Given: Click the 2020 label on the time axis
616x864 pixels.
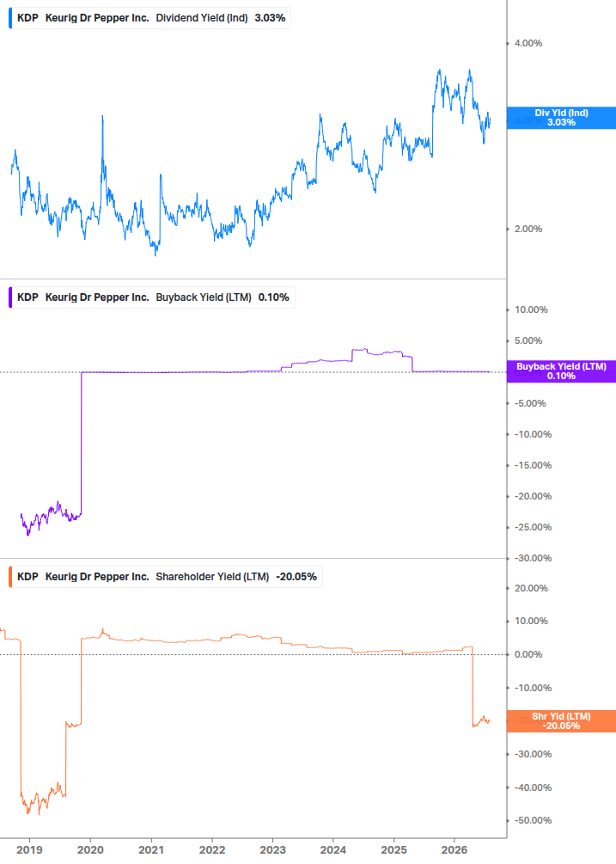Looking at the screenshot, I should click(90, 850).
